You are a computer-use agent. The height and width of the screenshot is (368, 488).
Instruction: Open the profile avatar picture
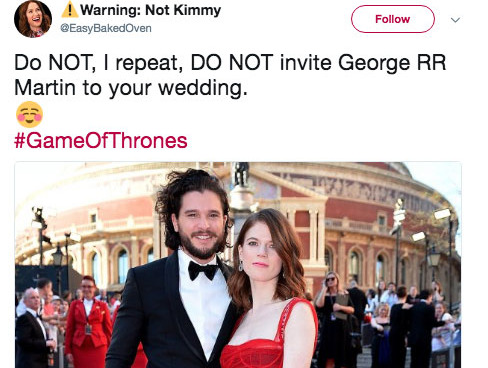[33, 19]
